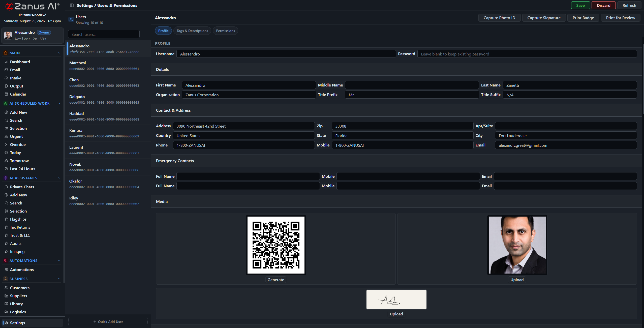Click the Middle Name field
644x328 pixels.
point(412,85)
